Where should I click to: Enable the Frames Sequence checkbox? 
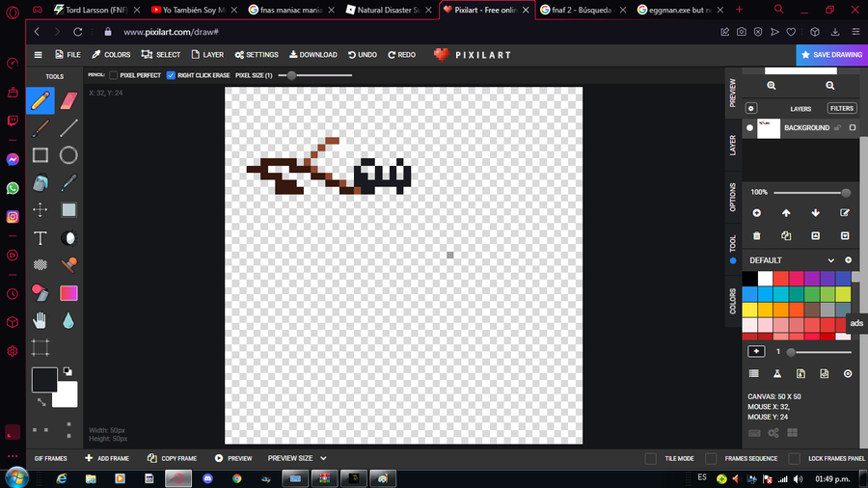click(x=711, y=458)
